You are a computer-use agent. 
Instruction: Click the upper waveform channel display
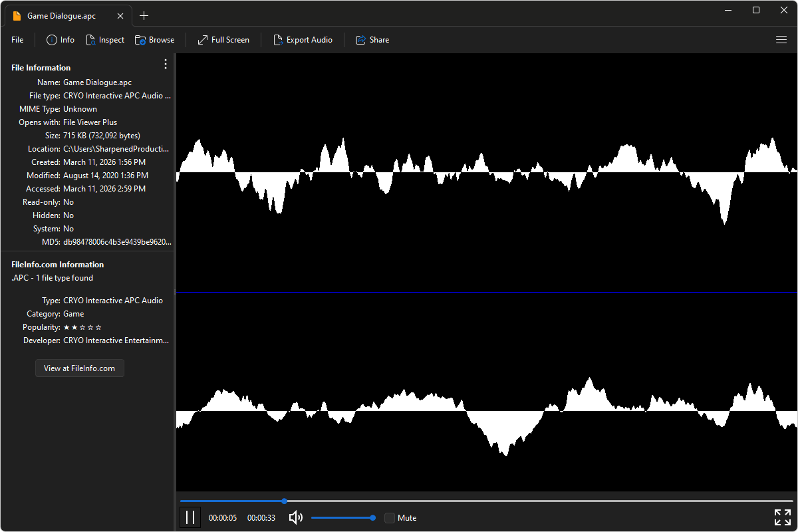[x=485, y=173]
